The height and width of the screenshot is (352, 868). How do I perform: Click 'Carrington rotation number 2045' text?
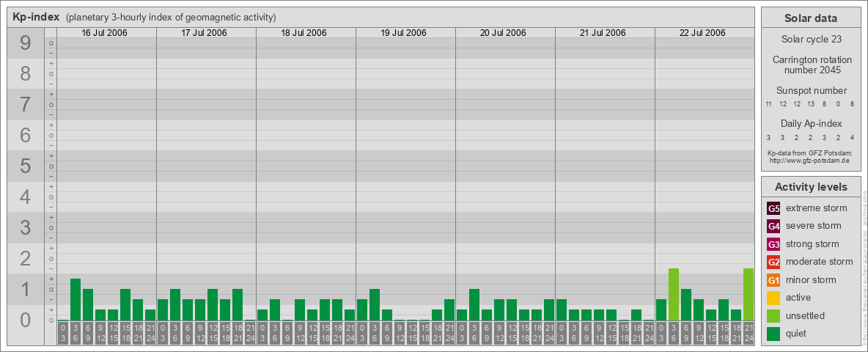(x=811, y=65)
